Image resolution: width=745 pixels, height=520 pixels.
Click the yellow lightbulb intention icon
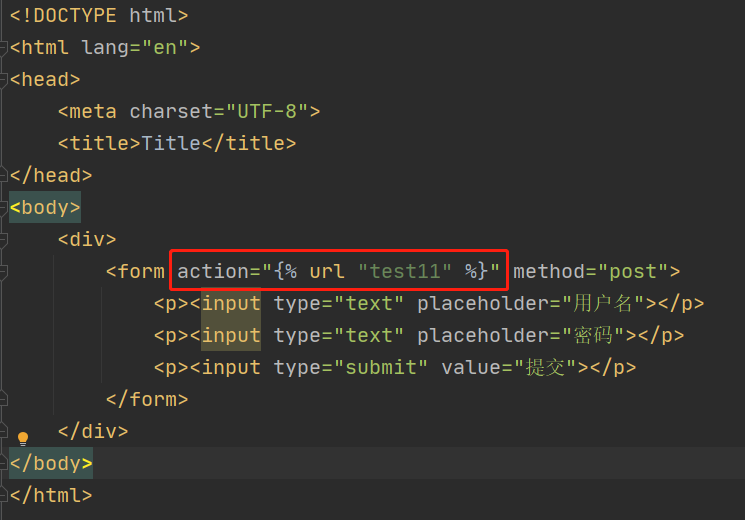click(x=23, y=438)
